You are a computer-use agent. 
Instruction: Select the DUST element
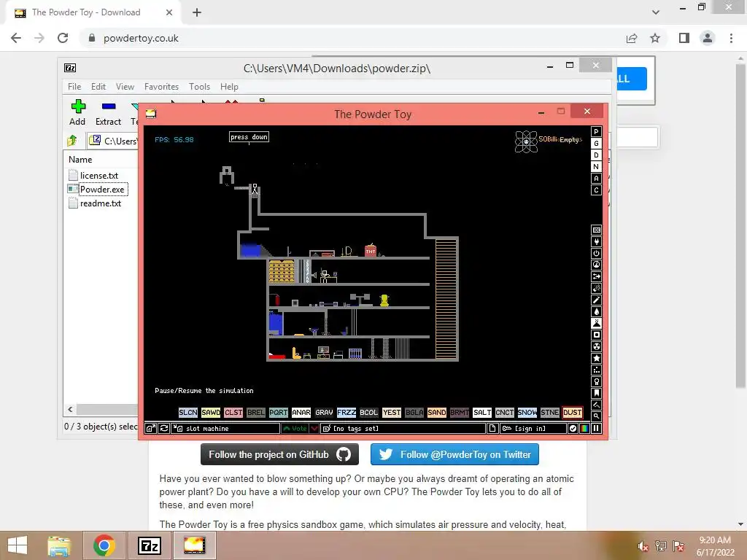(x=572, y=413)
